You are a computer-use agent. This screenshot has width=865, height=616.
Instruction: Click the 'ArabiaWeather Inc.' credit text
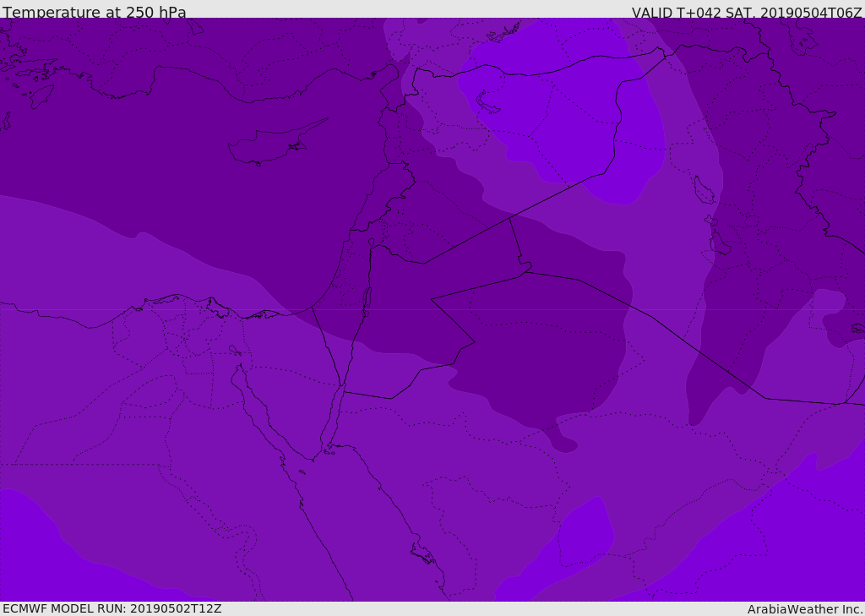coord(805,609)
